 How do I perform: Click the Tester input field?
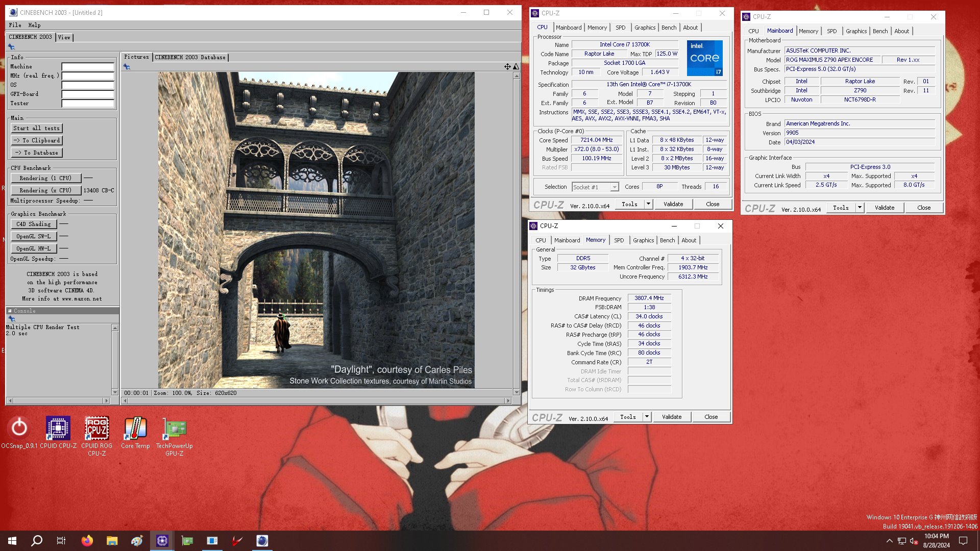coord(88,104)
